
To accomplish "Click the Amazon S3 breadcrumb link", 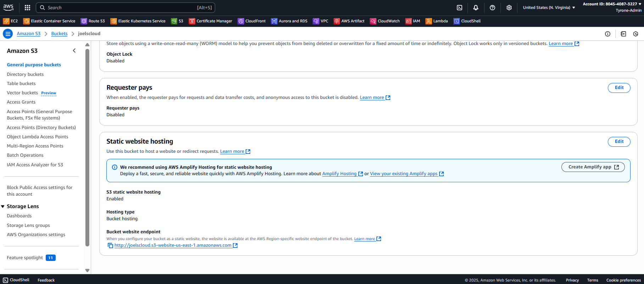I will pyautogui.click(x=29, y=34).
